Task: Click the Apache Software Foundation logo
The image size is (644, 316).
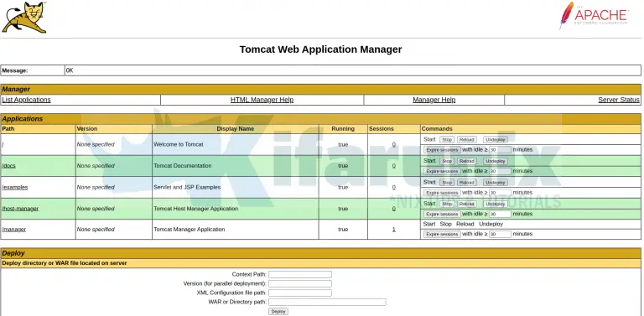Action: click(x=594, y=15)
